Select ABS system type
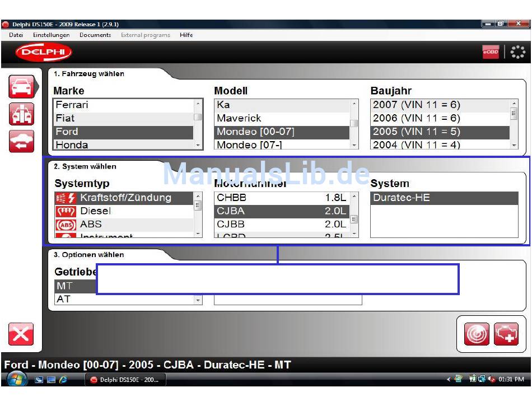The width and height of the screenshot is (532, 406). click(91, 224)
